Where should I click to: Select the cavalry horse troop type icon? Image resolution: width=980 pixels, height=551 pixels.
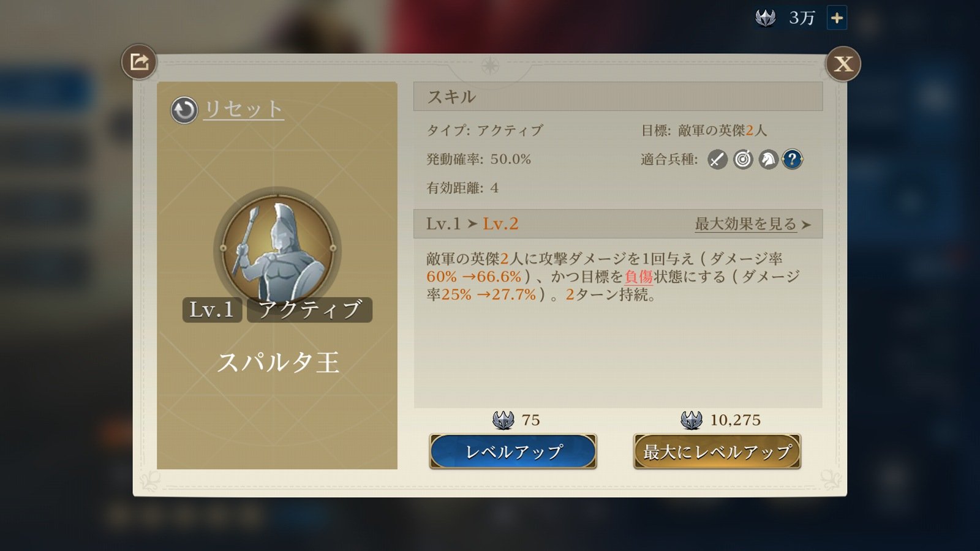click(x=768, y=160)
